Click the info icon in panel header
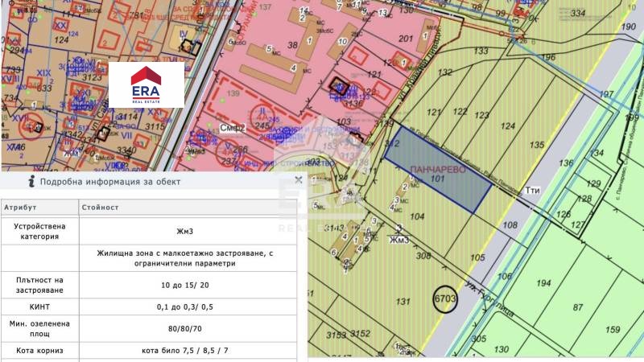 [31, 182]
